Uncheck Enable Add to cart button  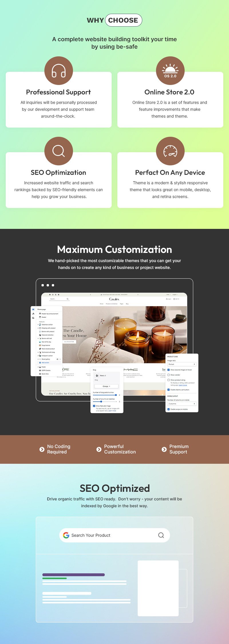click(x=169, y=390)
